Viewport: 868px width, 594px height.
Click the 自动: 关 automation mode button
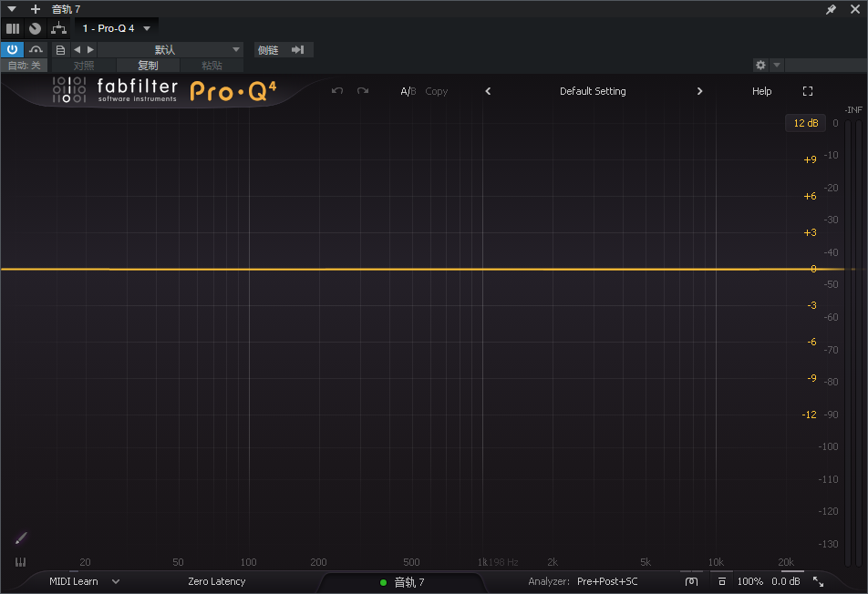coord(25,66)
